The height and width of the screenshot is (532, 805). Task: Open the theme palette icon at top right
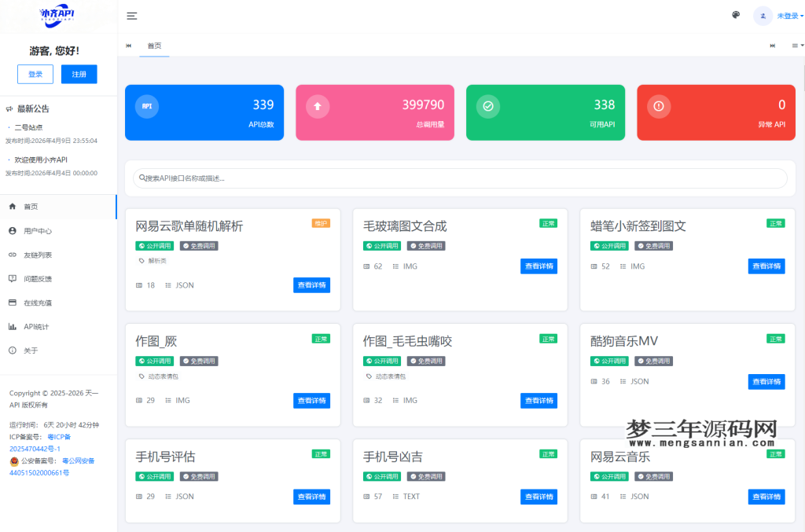[x=735, y=15]
